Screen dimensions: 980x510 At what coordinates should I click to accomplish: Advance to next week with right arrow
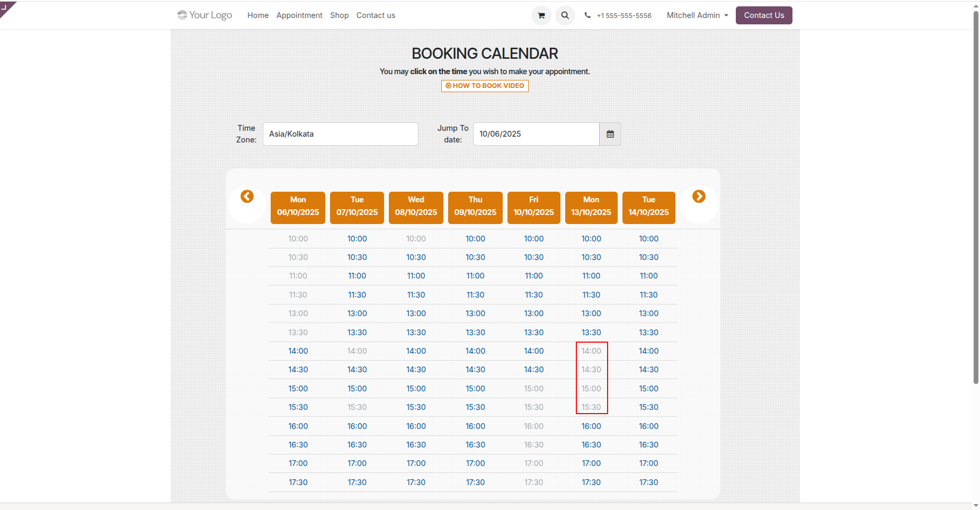[699, 196]
